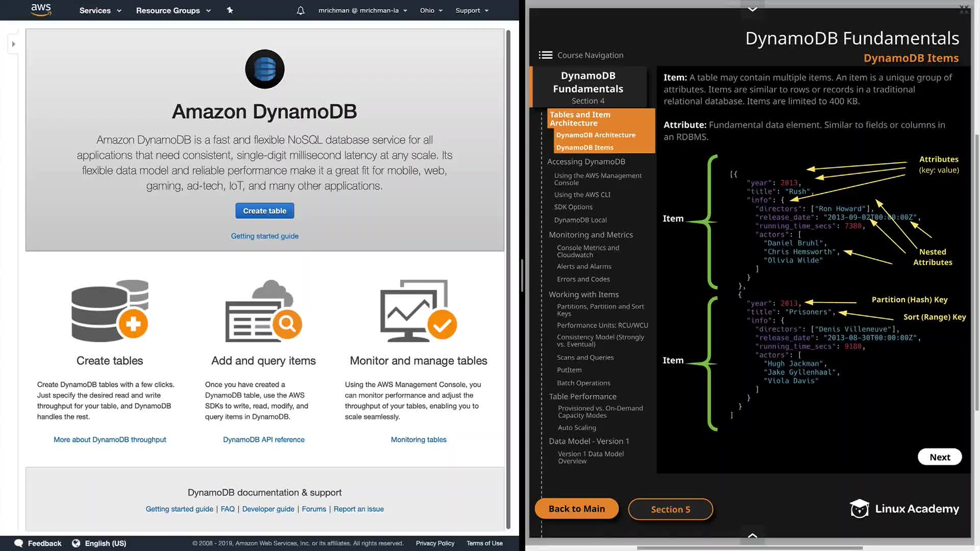Viewport: 980px width, 551px height.
Task: Expand the Support dropdown menu
Action: [x=472, y=10]
